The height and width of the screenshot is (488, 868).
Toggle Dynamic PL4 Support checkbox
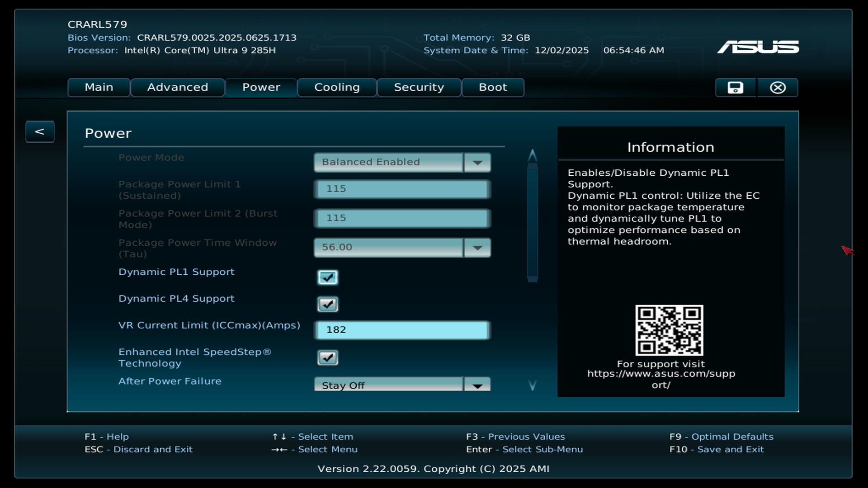point(327,304)
